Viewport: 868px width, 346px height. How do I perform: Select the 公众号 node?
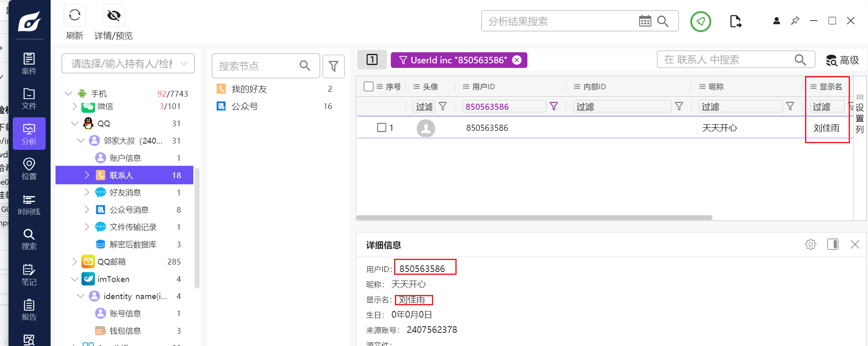click(x=245, y=106)
